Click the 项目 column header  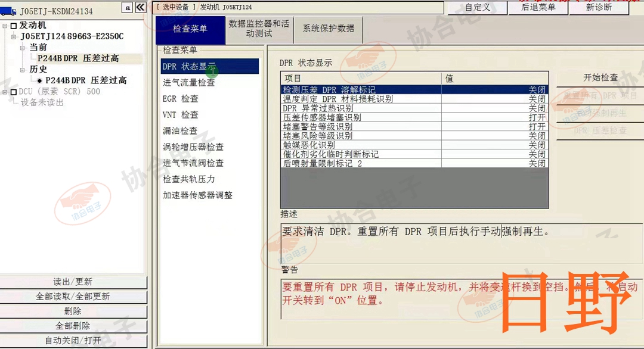click(361, 79)
